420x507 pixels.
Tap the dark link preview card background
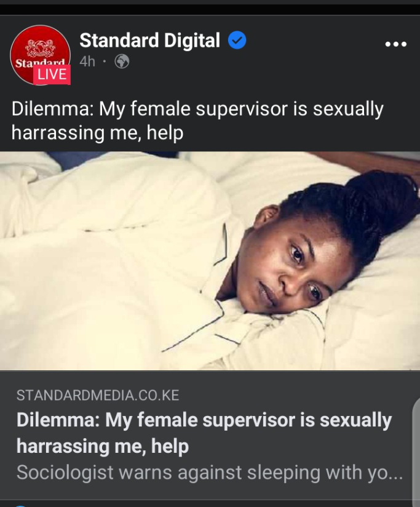click(x=210, y=436)
